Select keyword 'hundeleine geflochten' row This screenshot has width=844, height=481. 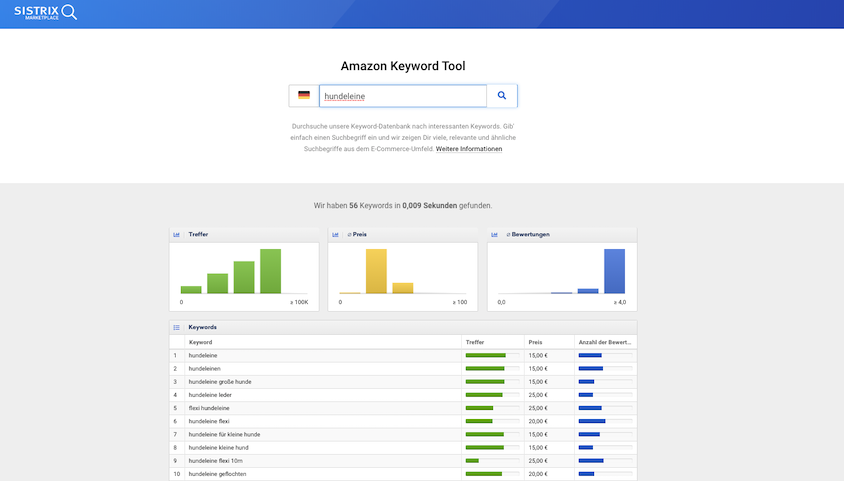[x=217, y=474]
